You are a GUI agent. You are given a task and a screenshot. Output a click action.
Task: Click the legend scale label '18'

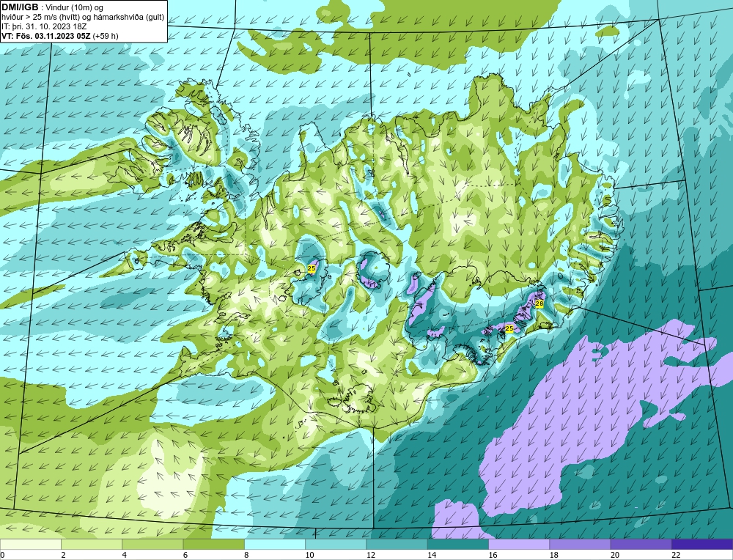[x=554, y=555]
